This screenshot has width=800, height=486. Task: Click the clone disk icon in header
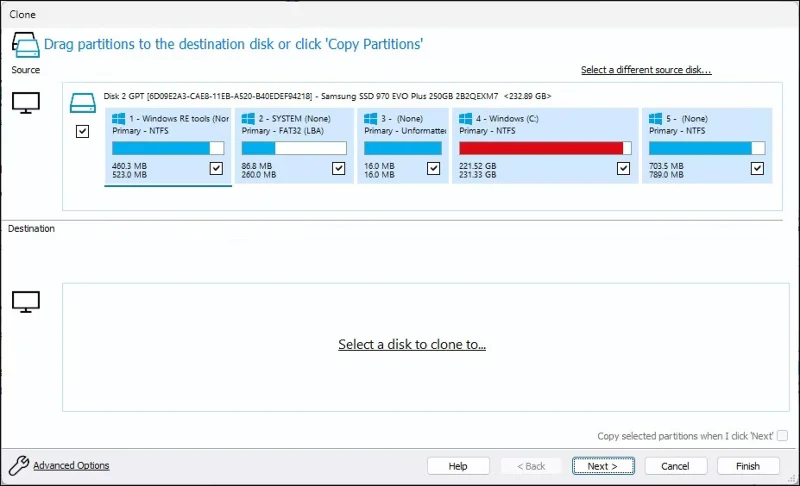pos(25,44)
